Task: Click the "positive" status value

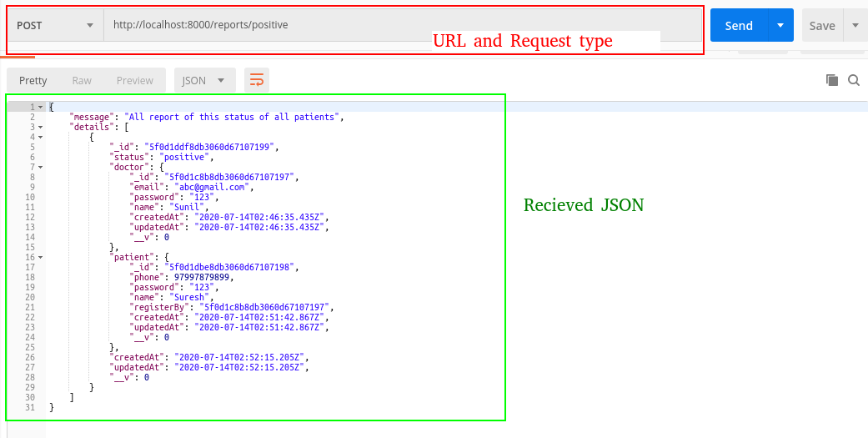Action: coord(184,157)
